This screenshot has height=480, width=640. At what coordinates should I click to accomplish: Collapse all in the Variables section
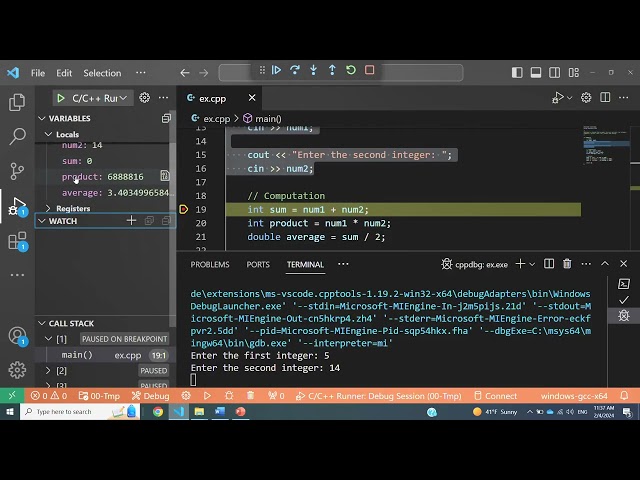click(166, 118)
